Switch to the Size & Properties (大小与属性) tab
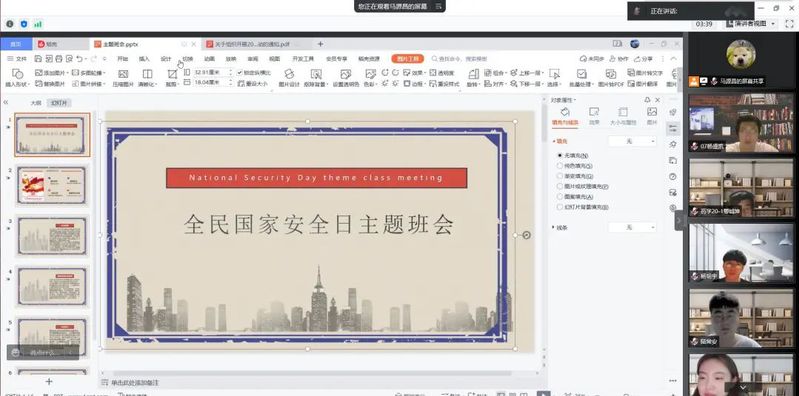Screen dimensions: 799x396 tap(623, 116)
